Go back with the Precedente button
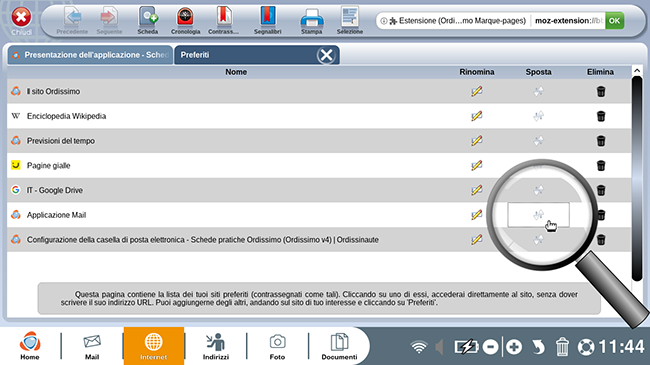The image size is (650, 365). click(72, 21)
